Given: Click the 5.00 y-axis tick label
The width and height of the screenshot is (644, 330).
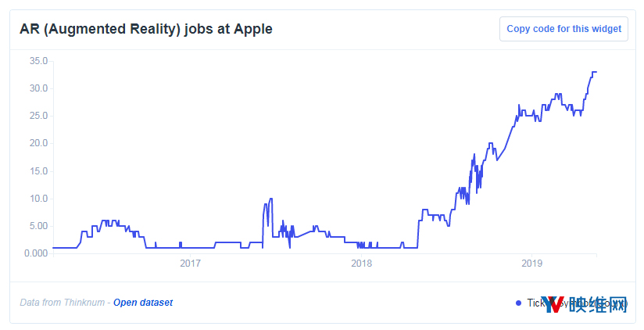Looking at the screenshot, I should point(38,226).
